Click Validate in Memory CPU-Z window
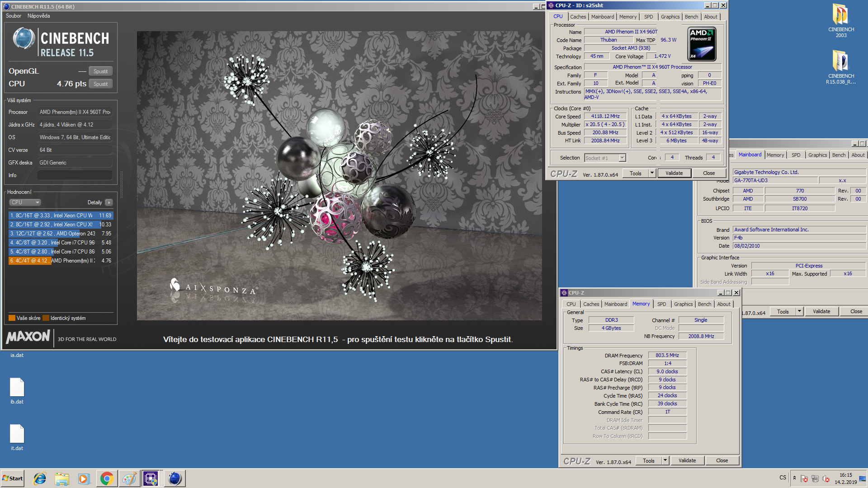This screenshot has width=868, height=488. click(x=687, y=460)
